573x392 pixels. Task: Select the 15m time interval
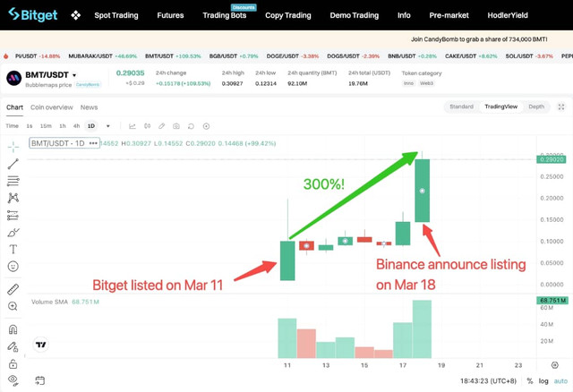46,126
